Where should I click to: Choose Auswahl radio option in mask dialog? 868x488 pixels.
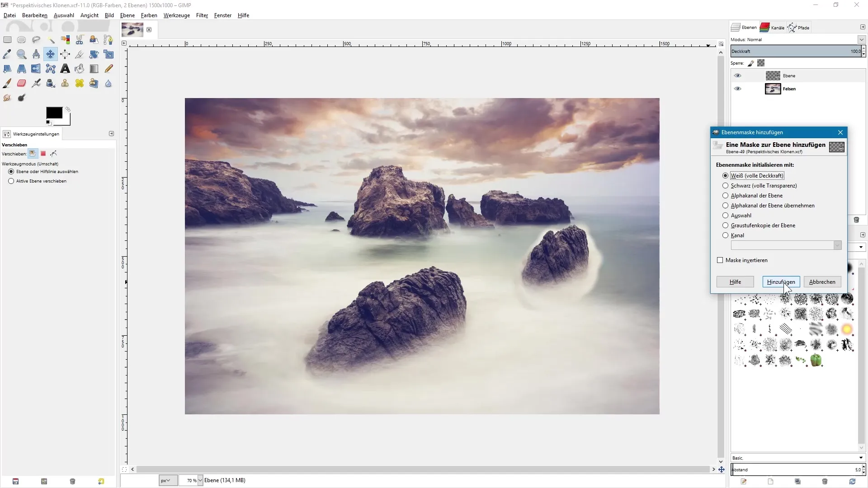(725, 216)
